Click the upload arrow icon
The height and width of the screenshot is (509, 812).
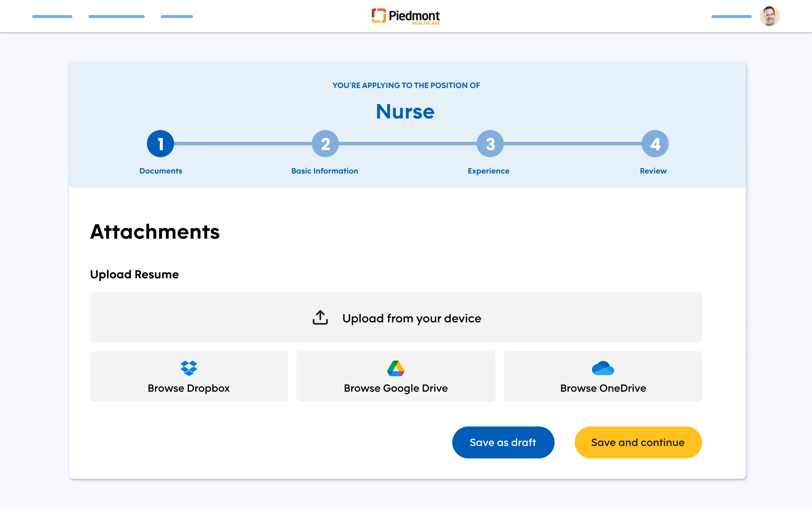[x=320, y=318]
